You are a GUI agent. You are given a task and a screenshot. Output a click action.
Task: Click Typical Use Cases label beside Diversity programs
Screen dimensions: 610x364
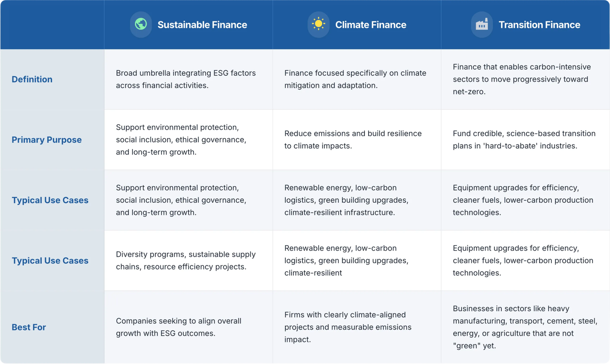(x=50, y=261)
